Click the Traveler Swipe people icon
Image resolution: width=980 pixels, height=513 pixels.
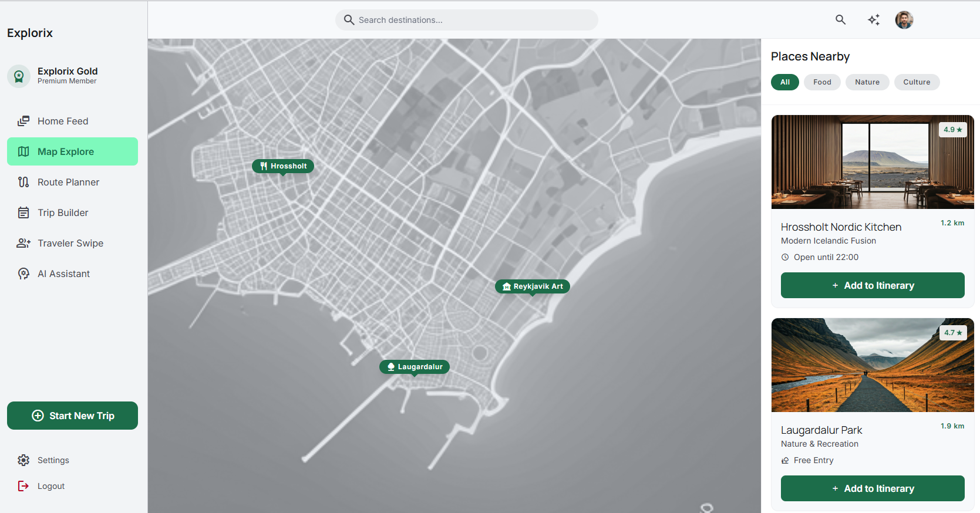click(x=23, y=243)
